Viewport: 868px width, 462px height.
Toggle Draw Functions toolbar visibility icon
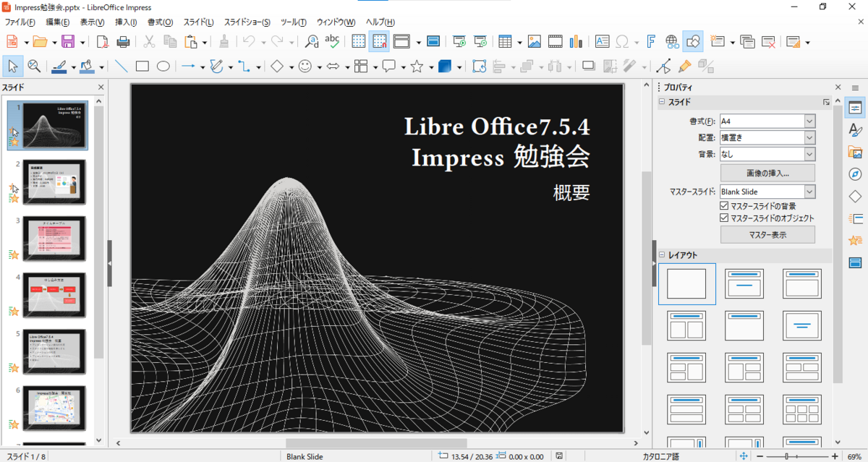click(x=693, y=41)
